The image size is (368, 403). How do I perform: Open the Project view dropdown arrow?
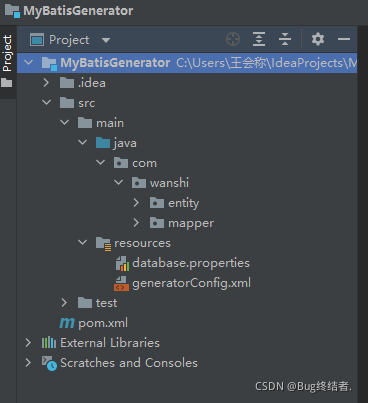pyautogui.click(x=106, y=40)
